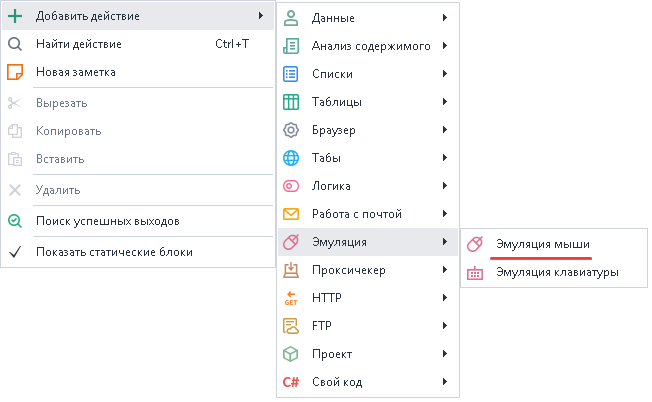Open the FTP menu entry
This screenshot has height=402, width=652.
point(324,326)
